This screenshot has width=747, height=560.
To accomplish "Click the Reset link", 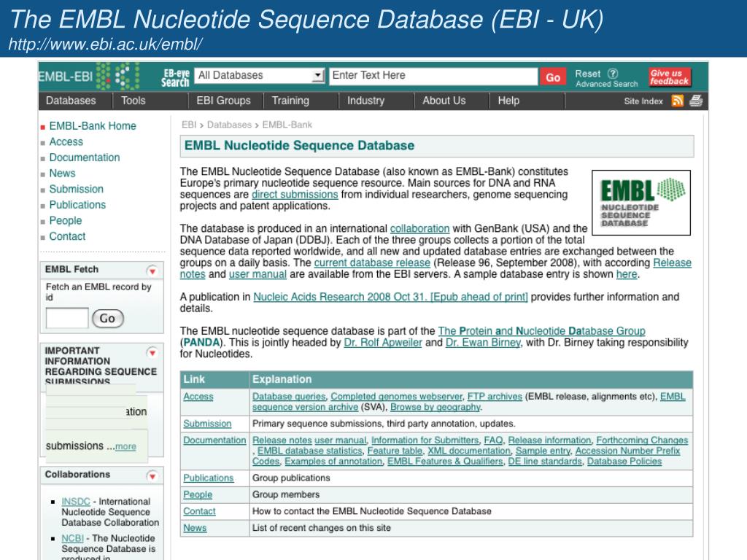I will point(587,74).
